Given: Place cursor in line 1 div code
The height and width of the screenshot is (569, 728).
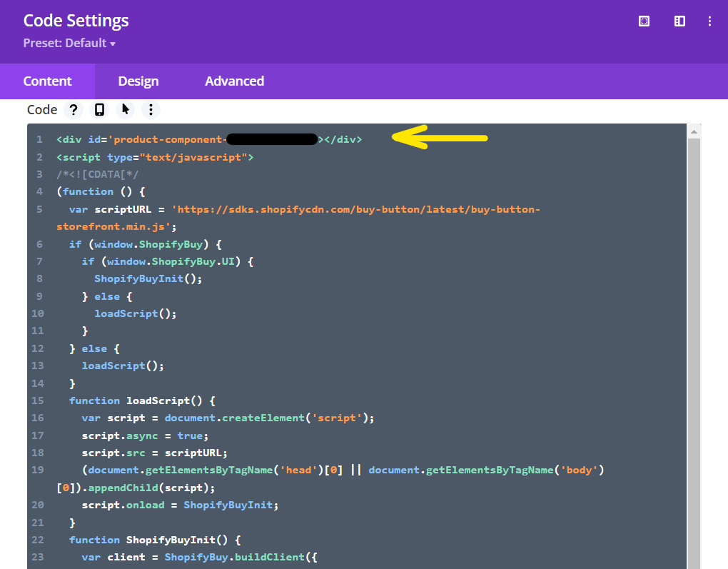Looking at the screenshot, I should pyautogui.click(x=209, y=139).
